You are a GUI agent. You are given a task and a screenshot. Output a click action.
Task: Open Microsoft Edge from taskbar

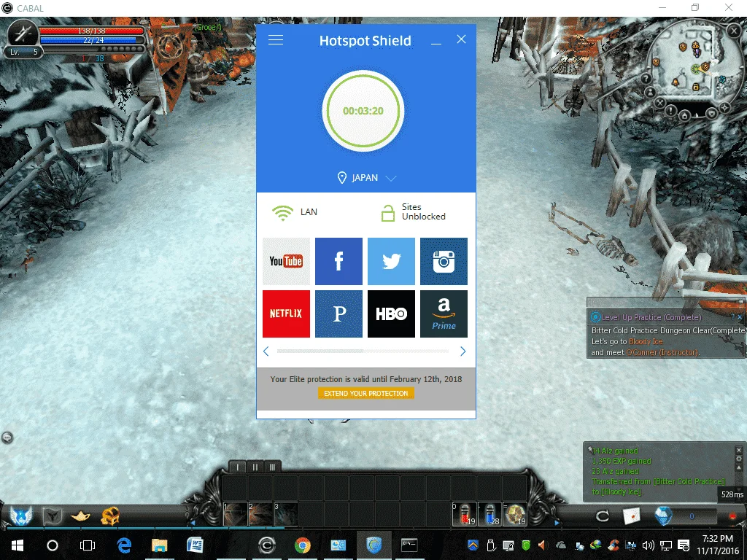(x=124, y=545)
